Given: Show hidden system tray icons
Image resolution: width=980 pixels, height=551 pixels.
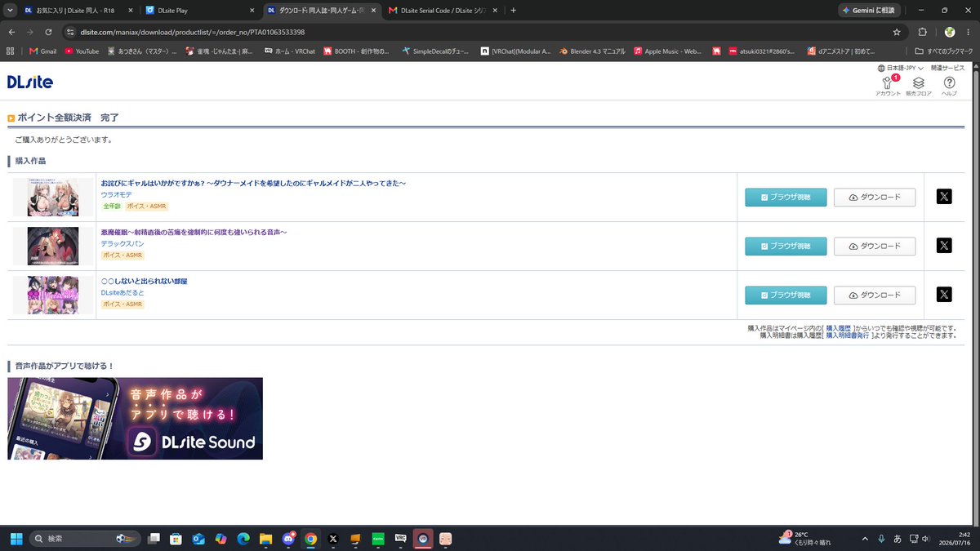Looking at the screenshot, I should [x=865, y=539].
